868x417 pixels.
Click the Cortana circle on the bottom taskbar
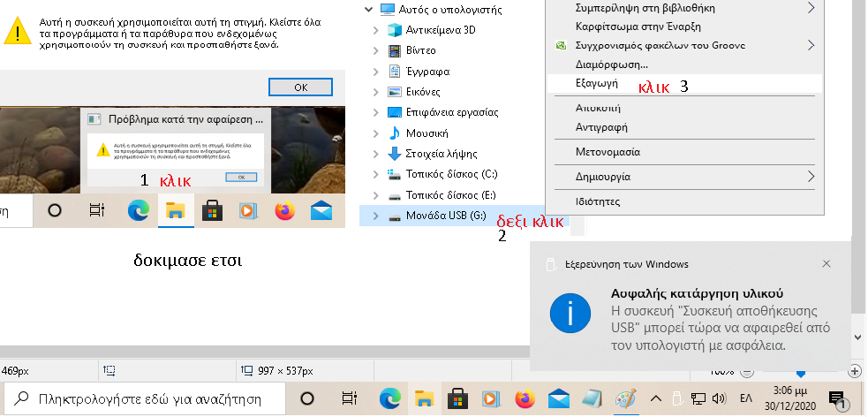coord(306,398)
